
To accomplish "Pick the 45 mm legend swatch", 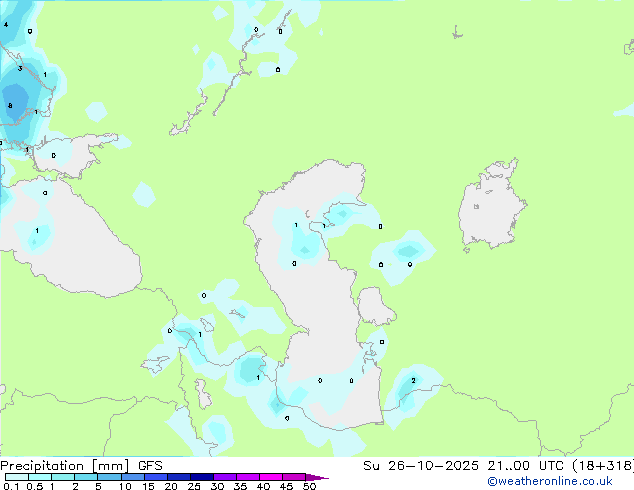I will click(x=294, y=477).
